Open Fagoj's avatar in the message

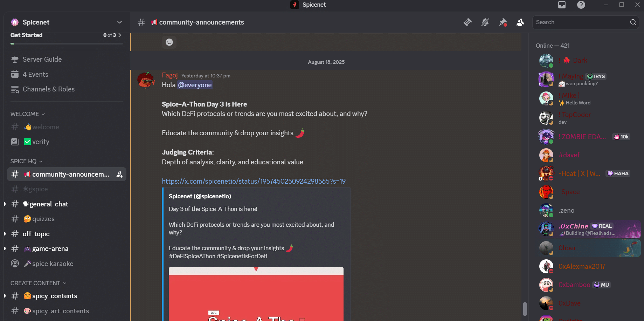coord(146,80)
